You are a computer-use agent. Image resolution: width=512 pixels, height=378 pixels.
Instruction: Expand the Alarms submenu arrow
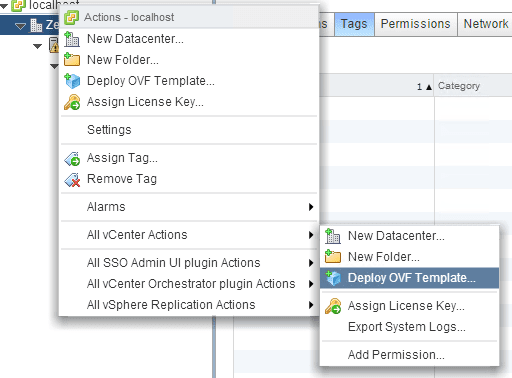click(x=311, y=207)
